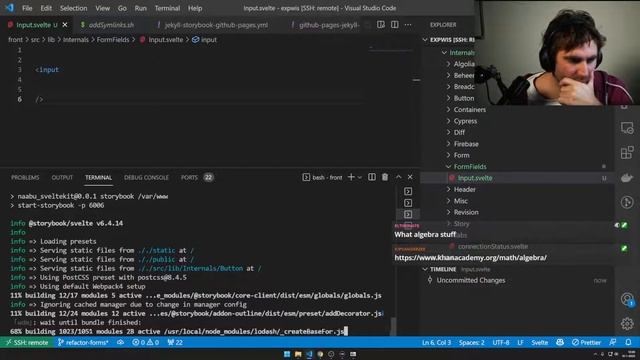Click the Copilot status icon
The height and width of the screenshot is (360, 640).
pos(560,342)
